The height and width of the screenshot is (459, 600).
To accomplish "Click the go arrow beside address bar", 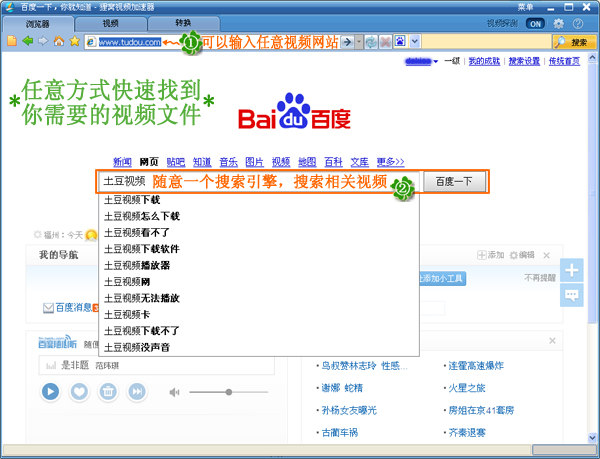I will 347,42.
